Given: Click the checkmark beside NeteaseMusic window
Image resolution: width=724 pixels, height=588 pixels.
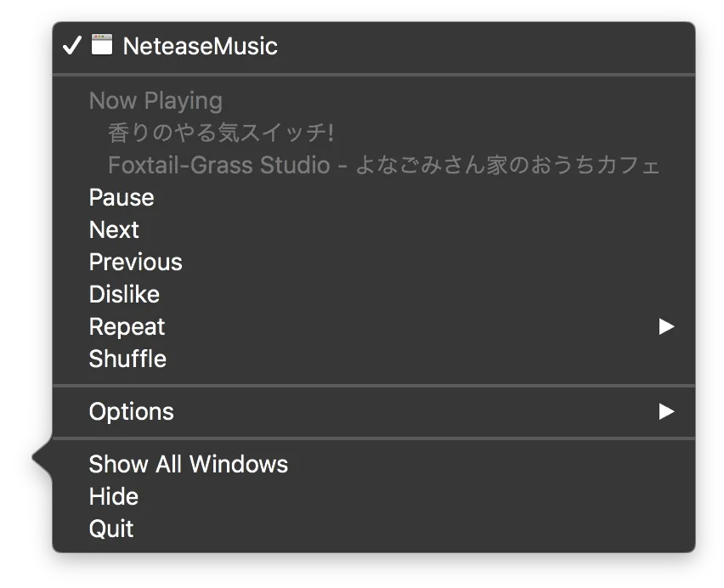Looking at the screenshot, I should click(71, 46).
